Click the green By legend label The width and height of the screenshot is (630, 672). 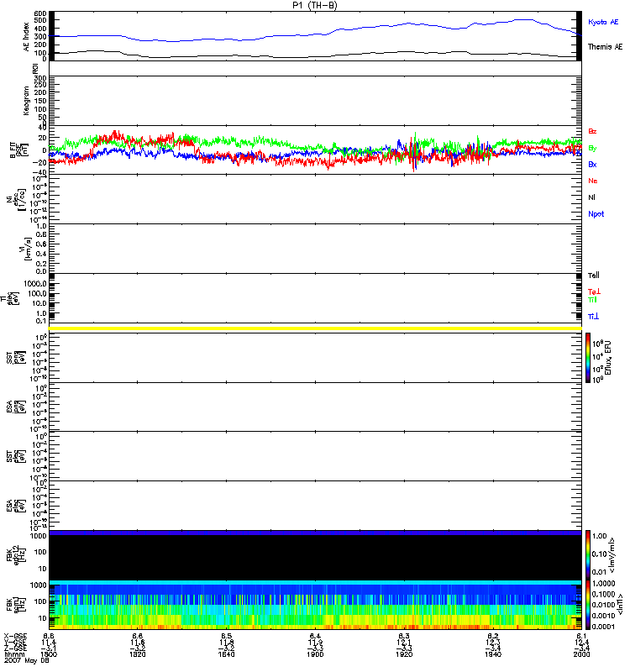click(592, 149)
